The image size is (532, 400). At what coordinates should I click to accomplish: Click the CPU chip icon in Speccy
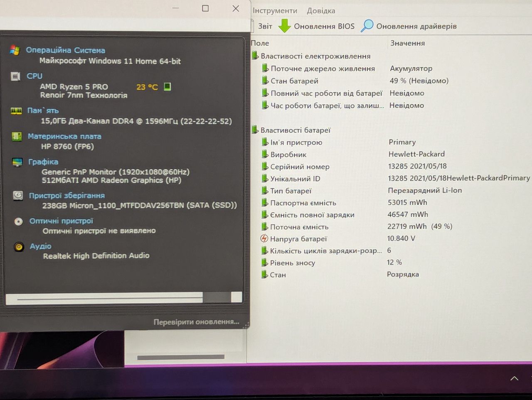16,76
